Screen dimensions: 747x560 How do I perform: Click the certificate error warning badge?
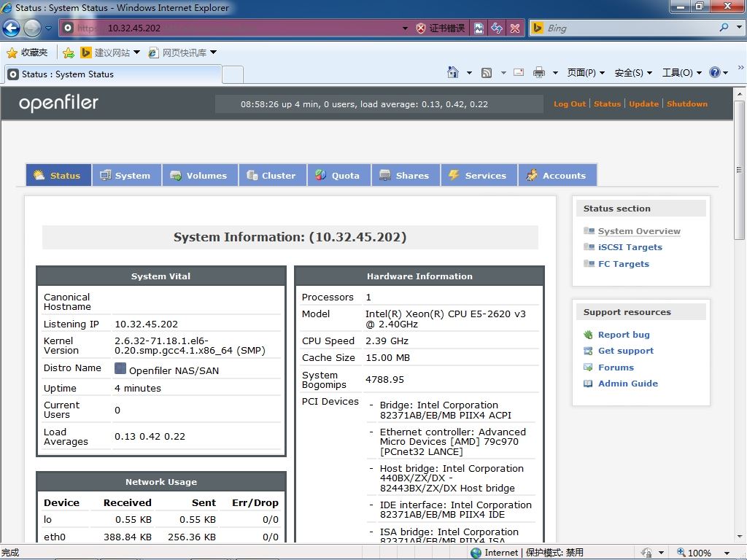pos(440,28)
